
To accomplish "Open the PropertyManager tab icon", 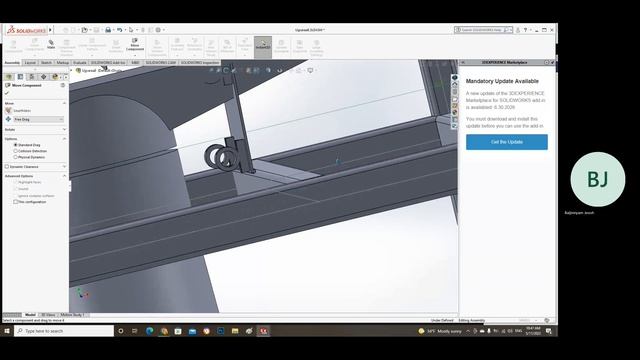I will (x=20, y=77).
